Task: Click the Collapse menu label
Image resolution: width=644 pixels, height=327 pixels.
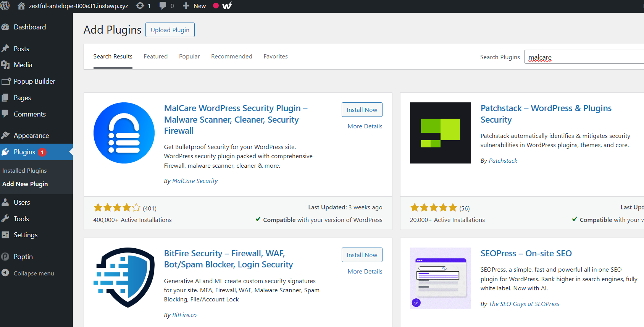Action: pos(34,274)
